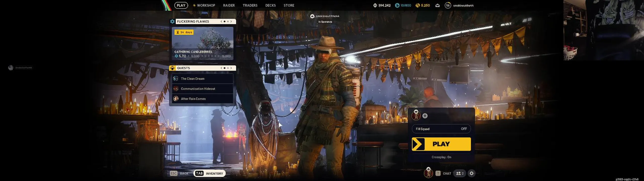Open the After Rain Comes quest
The width and height of the screenshot is (644, 181).
pos(203,99)
